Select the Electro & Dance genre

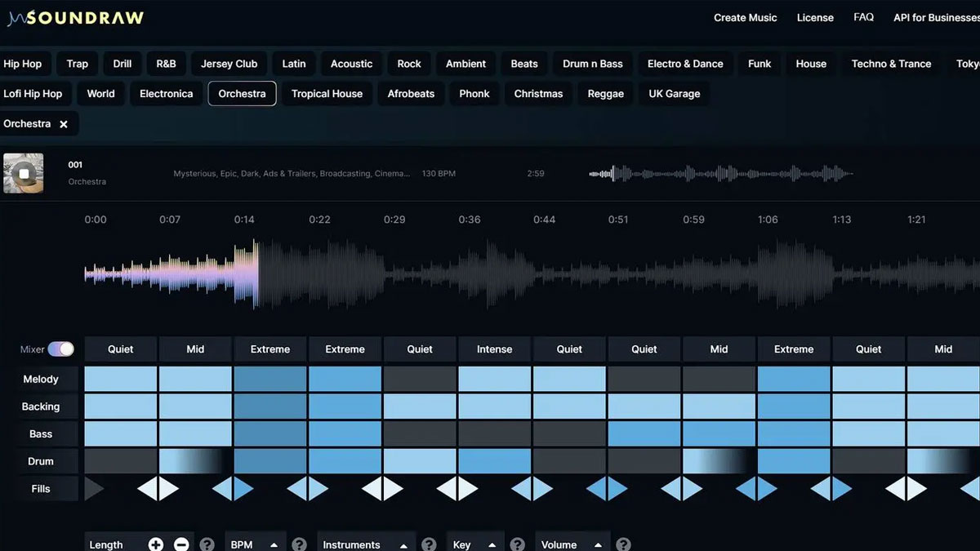click(x=685, y=64)
